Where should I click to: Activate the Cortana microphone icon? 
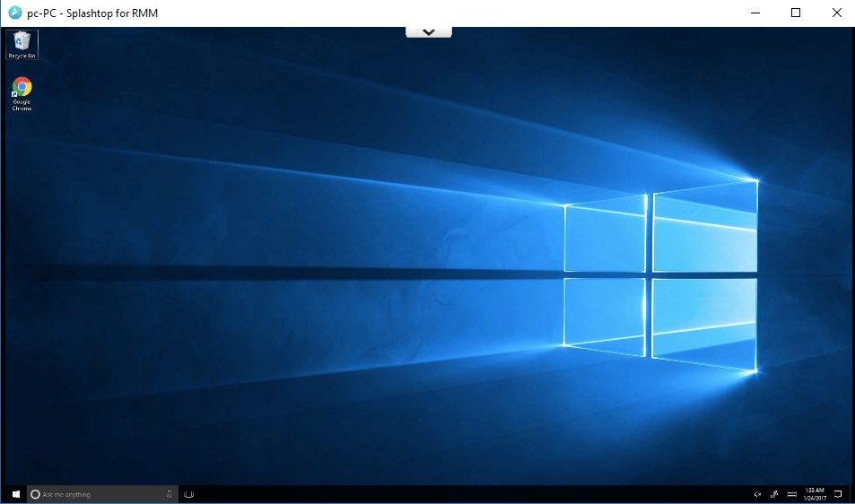(169, 494)
